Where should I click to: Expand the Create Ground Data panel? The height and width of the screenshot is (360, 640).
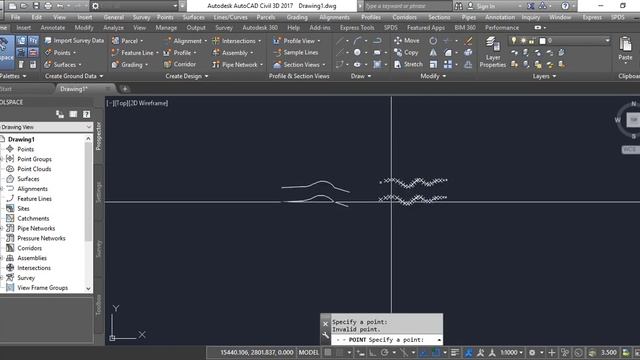pyautogui.click(x=74, y=76)
